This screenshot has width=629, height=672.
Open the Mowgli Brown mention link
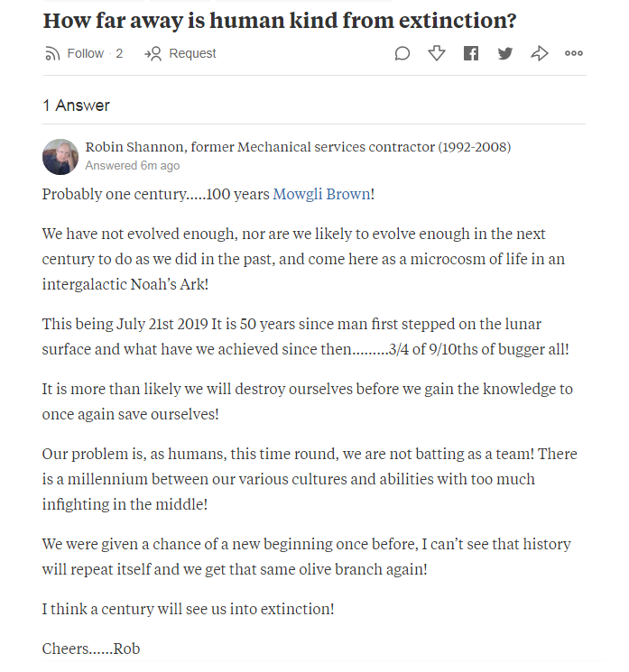[320, 194]
